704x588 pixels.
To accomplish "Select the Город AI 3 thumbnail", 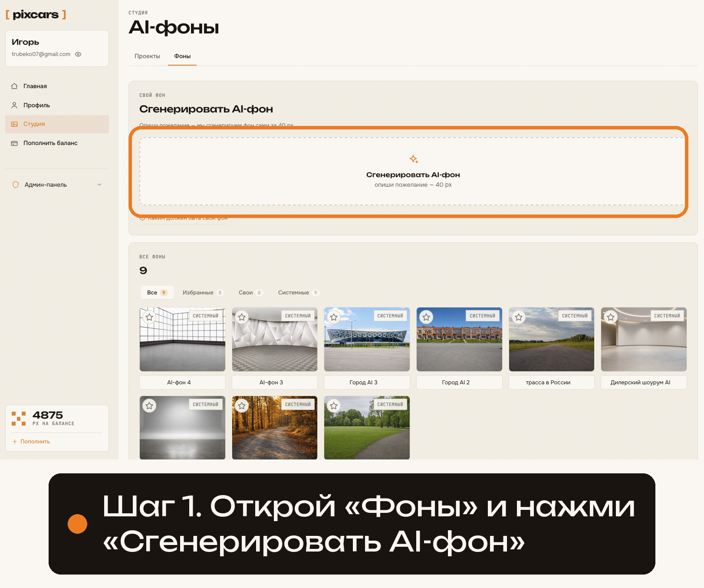I will [367, 340].
